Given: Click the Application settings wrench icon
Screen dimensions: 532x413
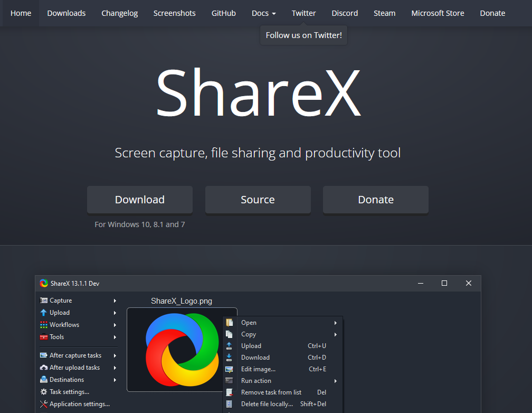Looking at the screenshot, I should 43,404.
